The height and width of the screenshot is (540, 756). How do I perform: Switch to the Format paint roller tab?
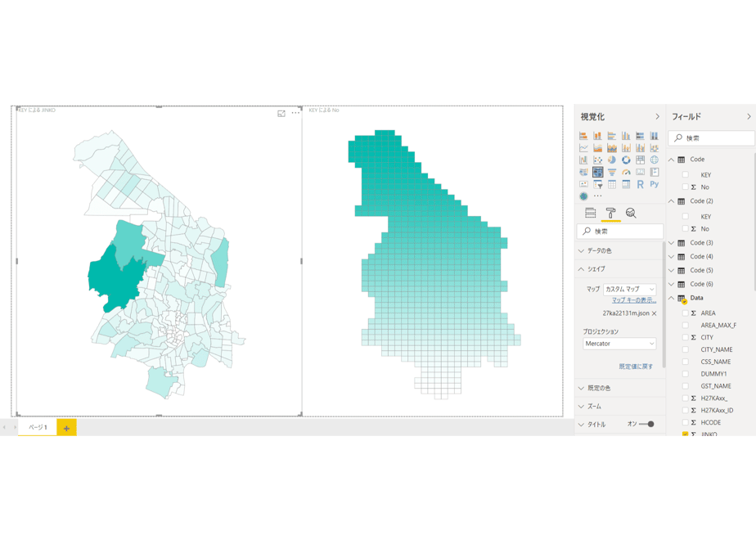coord(610,213)
